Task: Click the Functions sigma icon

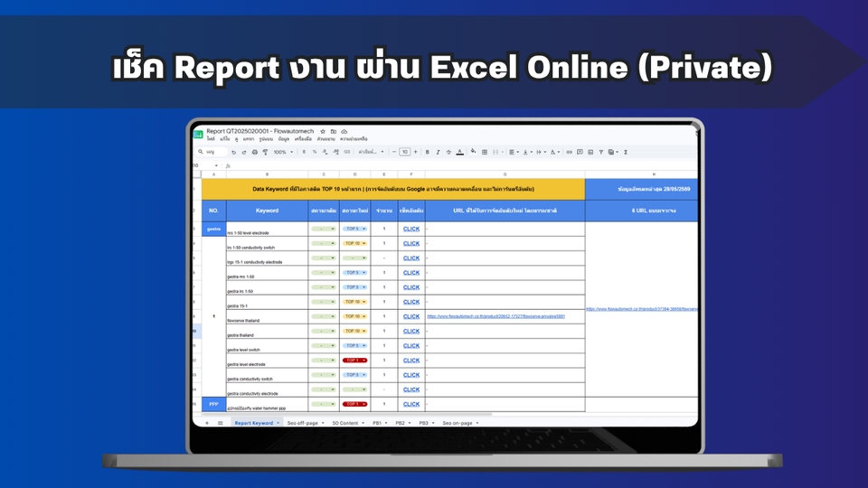Action: pos(626,152)
